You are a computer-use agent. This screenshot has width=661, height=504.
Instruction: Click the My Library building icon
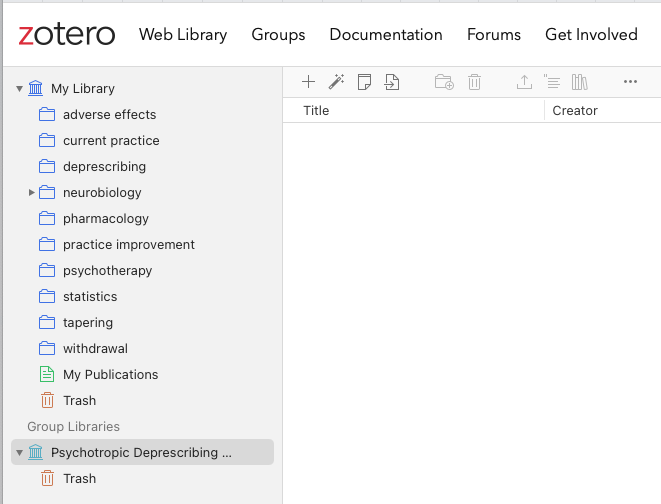pos(36,88)
